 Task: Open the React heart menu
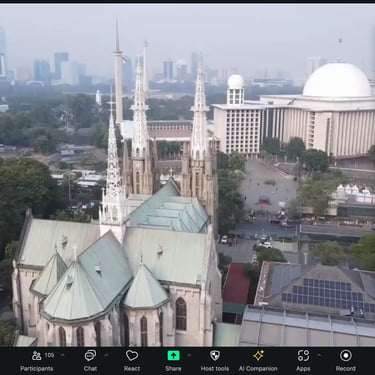pyautogui.click(x=132, y=361)
